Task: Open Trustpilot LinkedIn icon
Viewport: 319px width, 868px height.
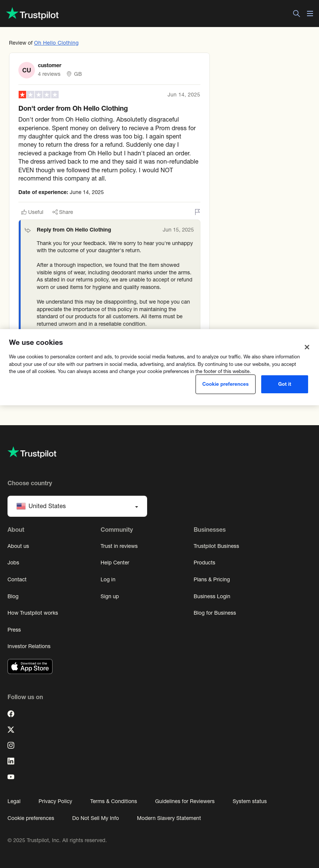Action: tap(11, 761)
